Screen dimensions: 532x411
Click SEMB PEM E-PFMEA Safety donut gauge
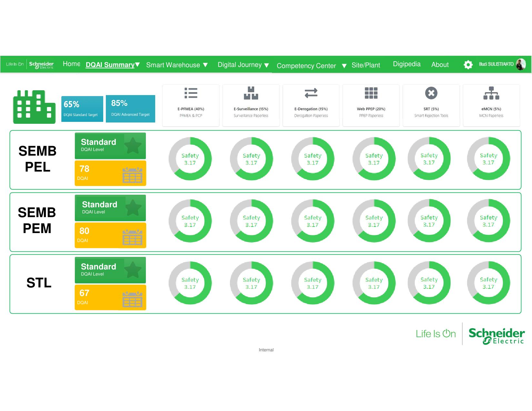(x=190, y=221)
